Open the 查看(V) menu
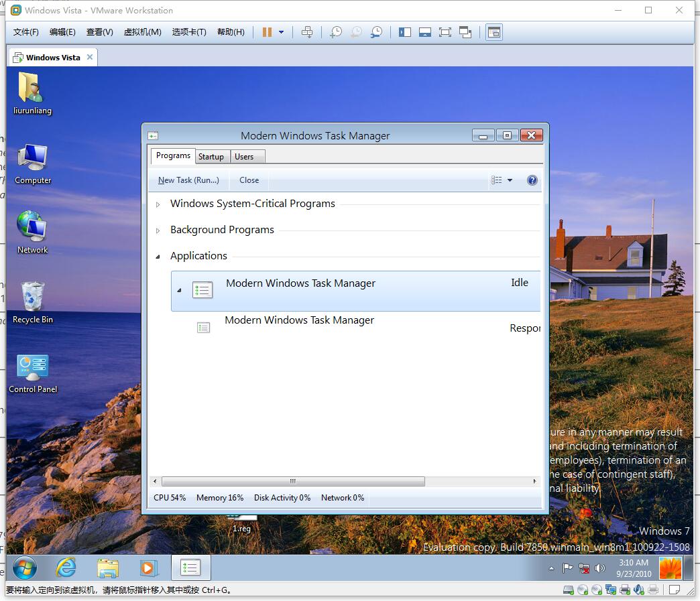 click(x=99, y=32)
